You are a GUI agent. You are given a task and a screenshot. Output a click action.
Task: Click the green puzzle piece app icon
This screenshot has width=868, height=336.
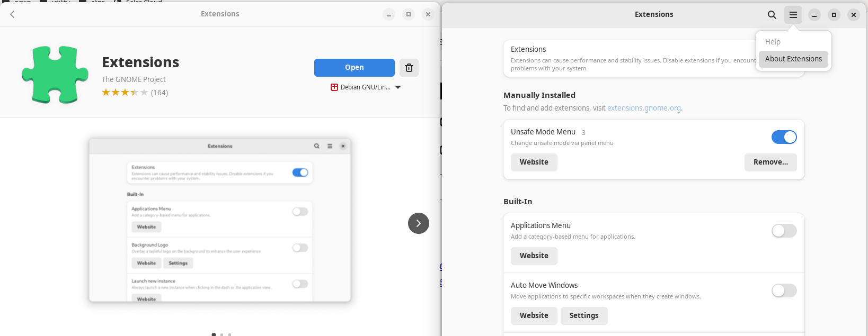(x=55, y=75)
